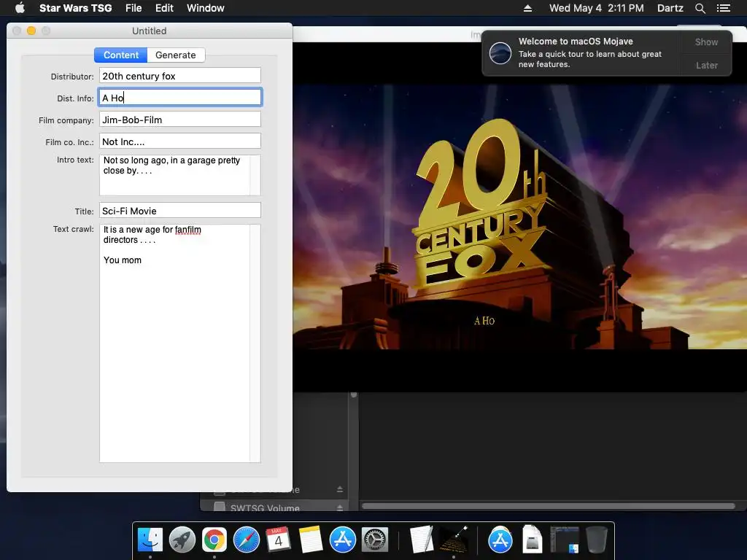Screen dimensions: 747x560
Task: Open System Preferences from the Dock
Action: pos(375,540)
